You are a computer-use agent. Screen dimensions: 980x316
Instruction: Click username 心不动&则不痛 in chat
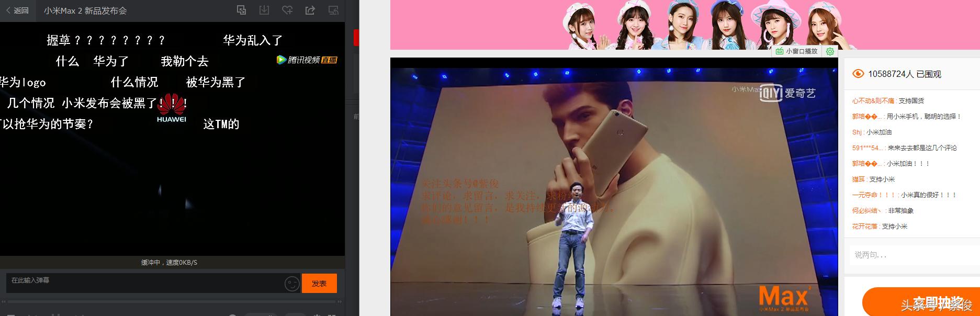tap(873, 100)
